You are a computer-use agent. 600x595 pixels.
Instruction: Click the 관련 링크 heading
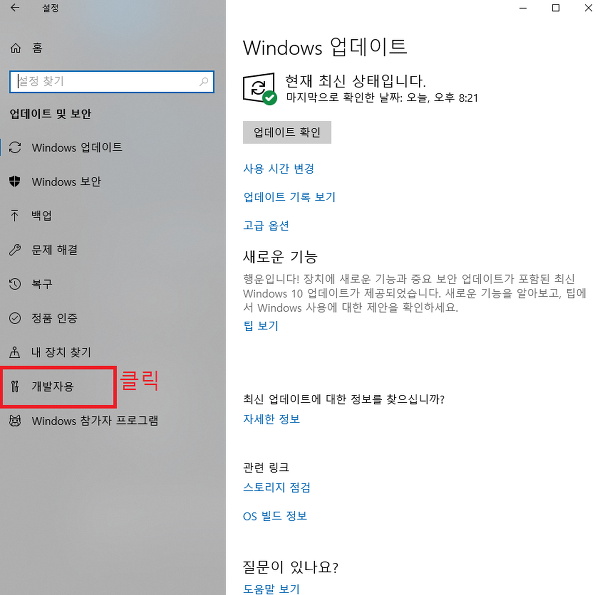[x=266, y=467]
